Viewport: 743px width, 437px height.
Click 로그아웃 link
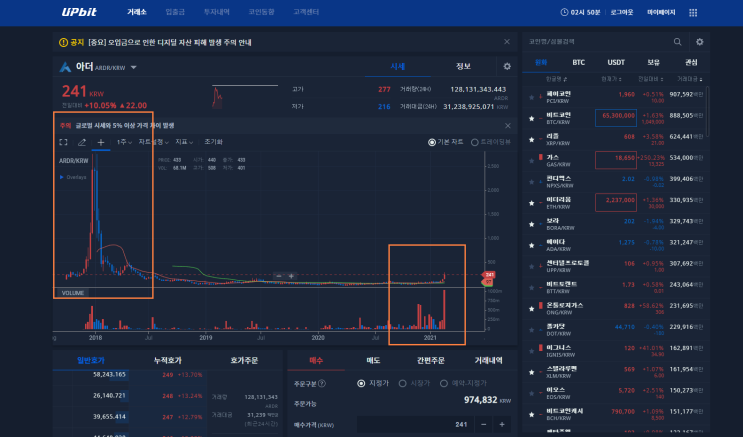coord(622,12)
